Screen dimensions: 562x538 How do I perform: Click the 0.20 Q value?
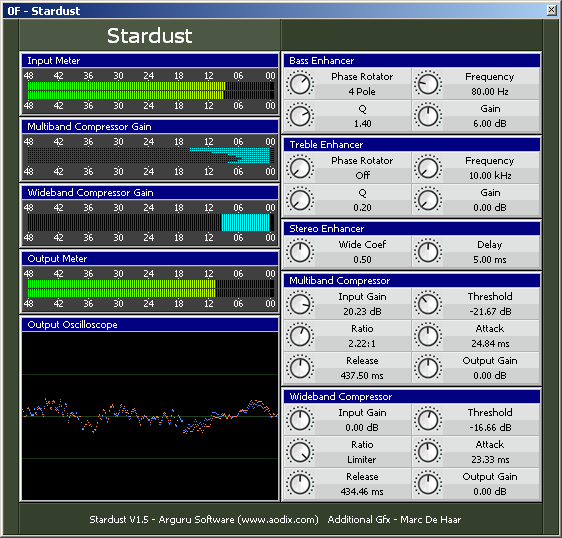click(x=362, y=208)
